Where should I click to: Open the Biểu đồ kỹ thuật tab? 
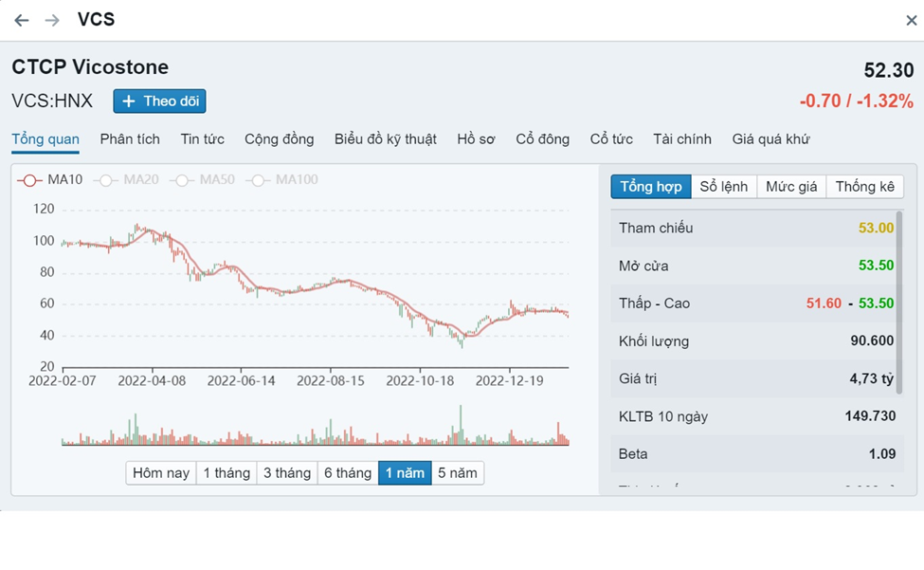tap(385, 139)
